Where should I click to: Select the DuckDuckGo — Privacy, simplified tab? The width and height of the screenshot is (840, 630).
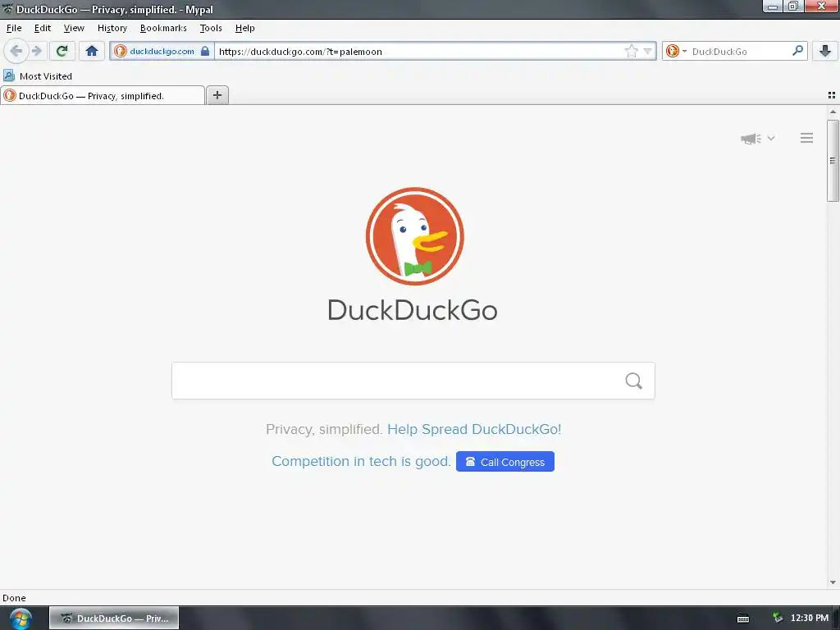[103, 95]
